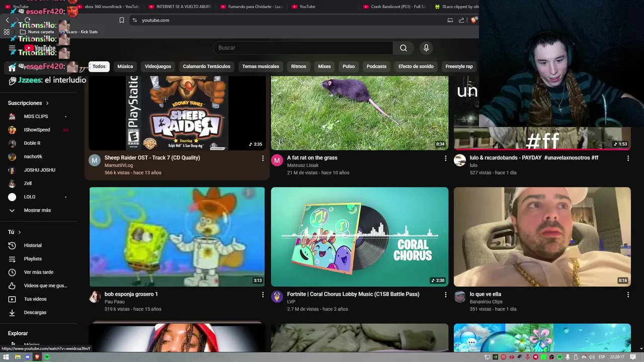644x362 pixels.
Task: Select the Freestyle rap chip
Action: (x=459, y=66)
